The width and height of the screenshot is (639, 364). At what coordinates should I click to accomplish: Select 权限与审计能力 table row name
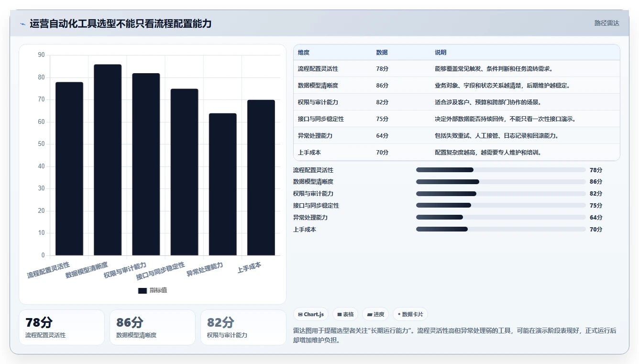(x=318, y=102)
